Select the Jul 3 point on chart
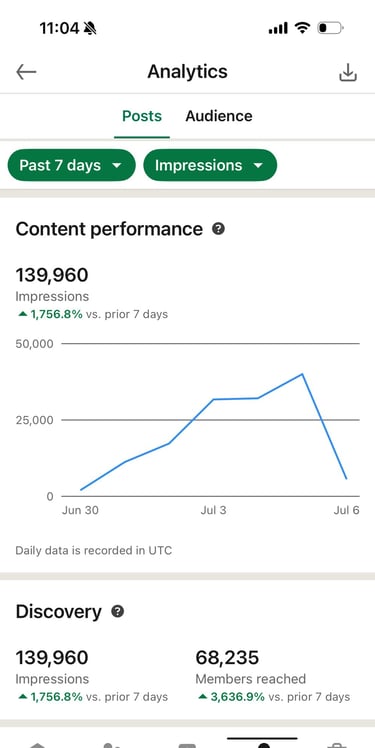Image resolution: width=375 pixels, height=748 pixels. [x=213, y=399]
